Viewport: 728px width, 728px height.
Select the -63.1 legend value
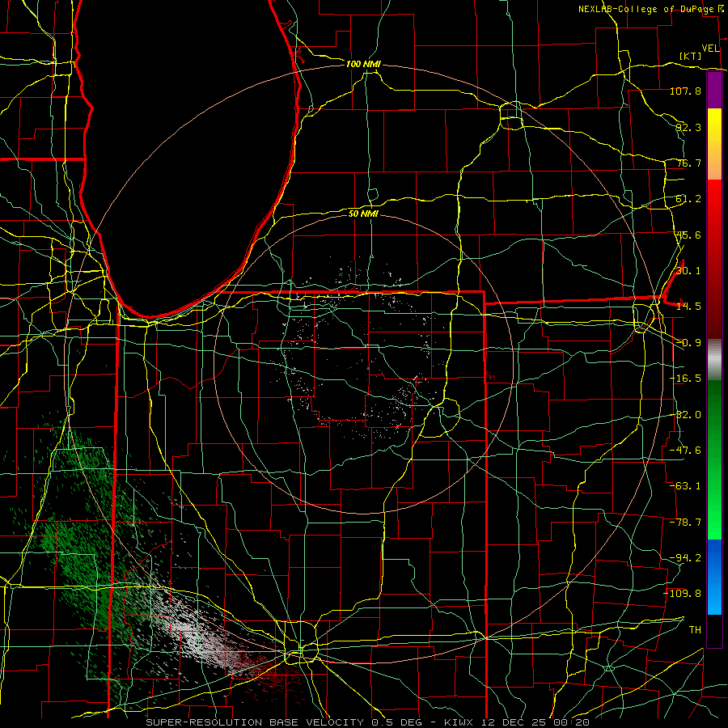[685, 486]
